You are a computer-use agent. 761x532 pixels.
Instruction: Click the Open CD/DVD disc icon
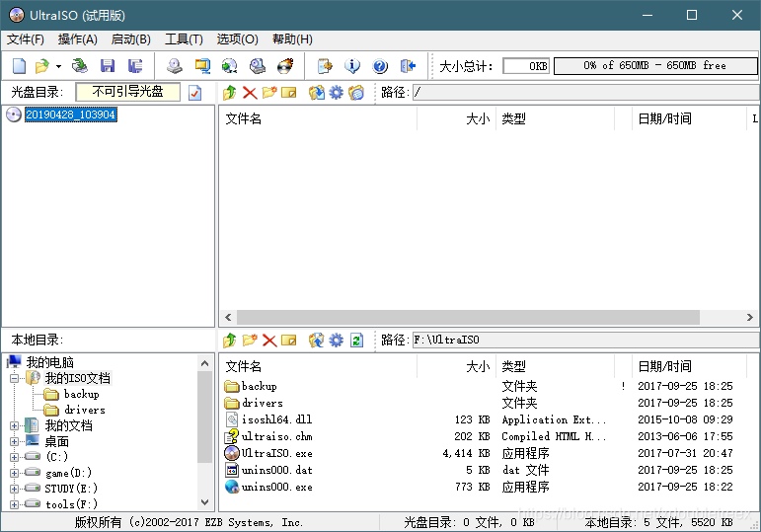point(80,65)
